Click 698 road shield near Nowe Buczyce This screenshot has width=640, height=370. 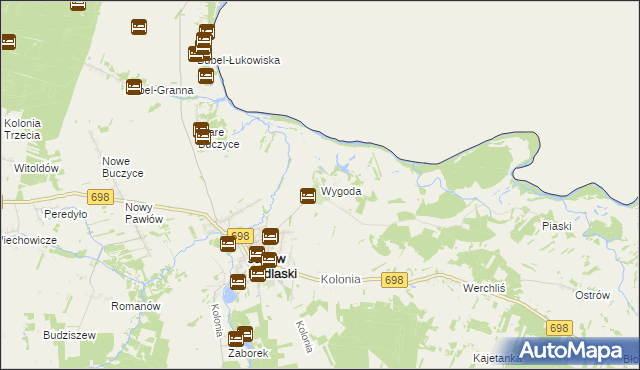tap(100, 197)
